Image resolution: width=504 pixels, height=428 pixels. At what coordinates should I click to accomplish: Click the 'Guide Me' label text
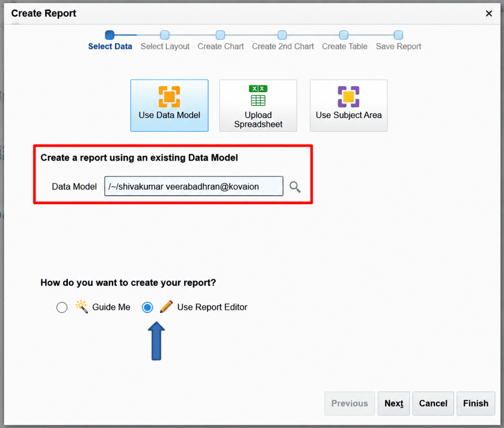click(x=111, y=307)
